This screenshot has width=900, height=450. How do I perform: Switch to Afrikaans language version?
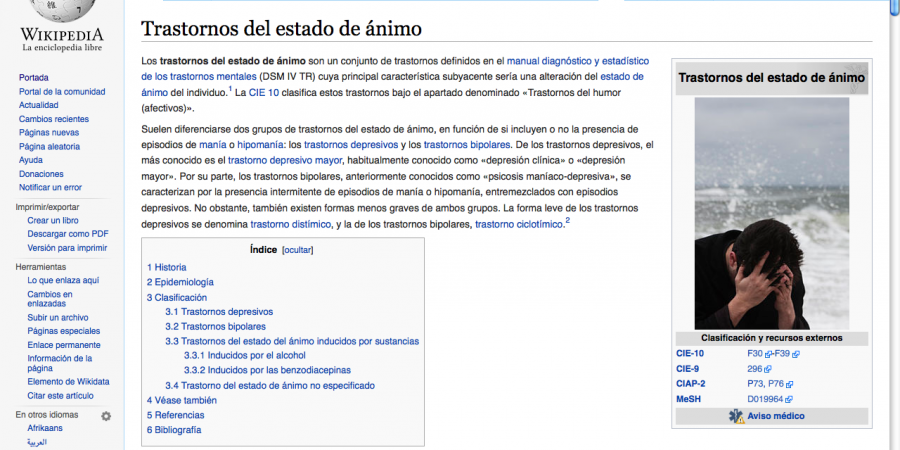coord(45,428)
